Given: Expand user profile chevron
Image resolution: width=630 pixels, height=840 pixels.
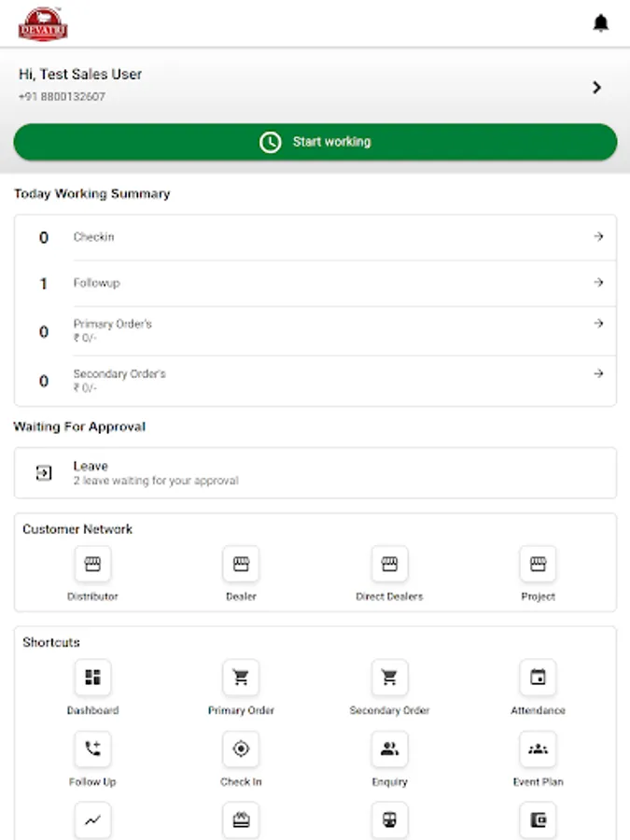Looking at the screenshot, I should (x=596, y=88).
